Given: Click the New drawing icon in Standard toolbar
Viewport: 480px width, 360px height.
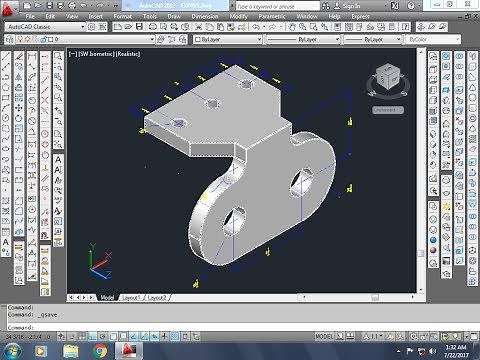Looking at the screenshot, I should (x=117, y=27).
